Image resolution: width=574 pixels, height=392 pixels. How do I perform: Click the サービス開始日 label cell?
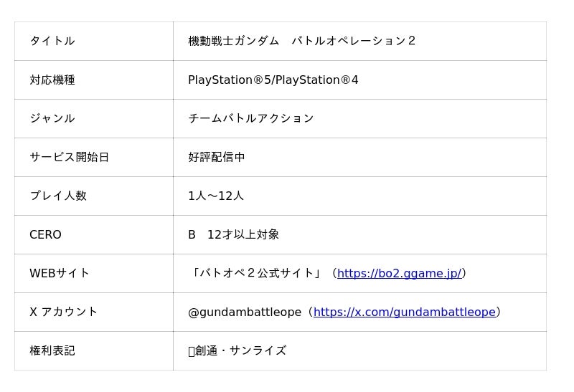pos(69,157)
